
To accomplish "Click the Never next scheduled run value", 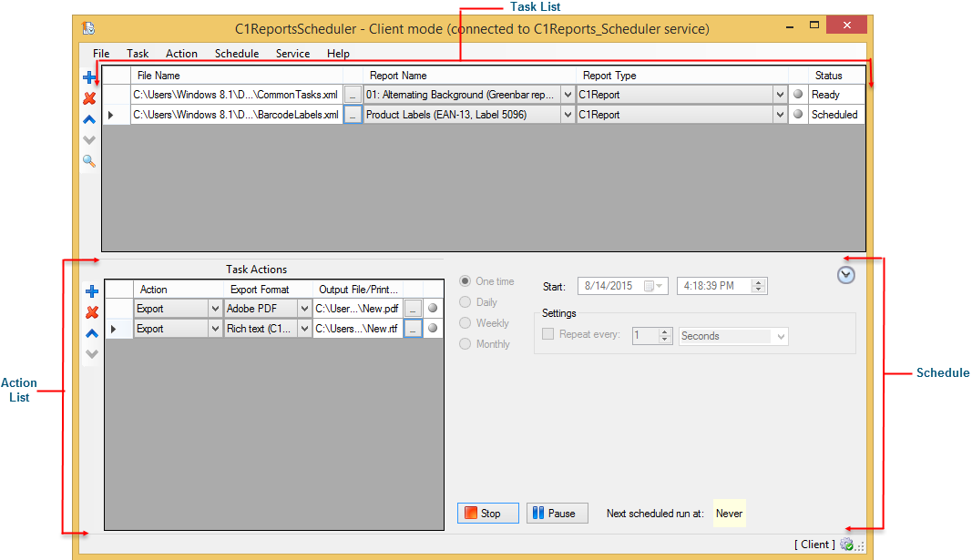I will 729,513.
